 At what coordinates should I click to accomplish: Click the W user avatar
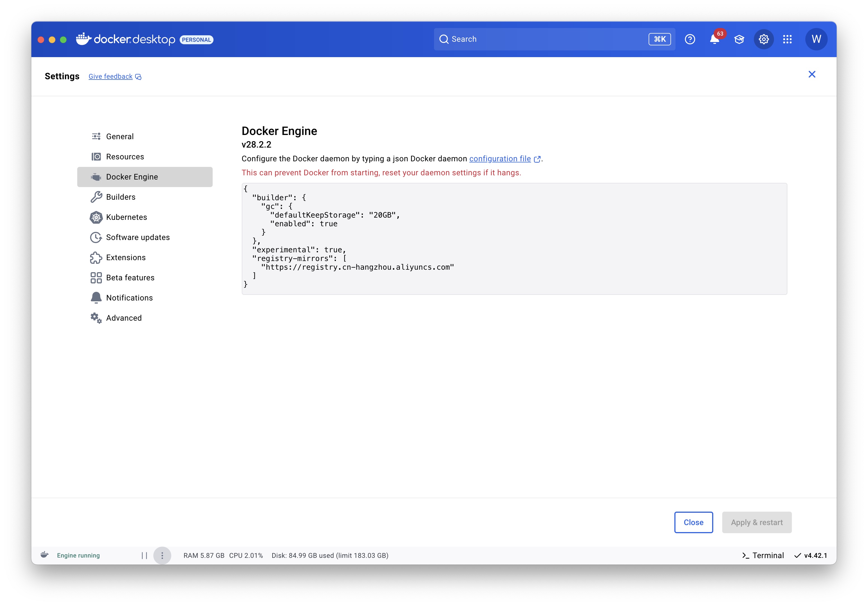pyautogui.click(x=816, y=39)
